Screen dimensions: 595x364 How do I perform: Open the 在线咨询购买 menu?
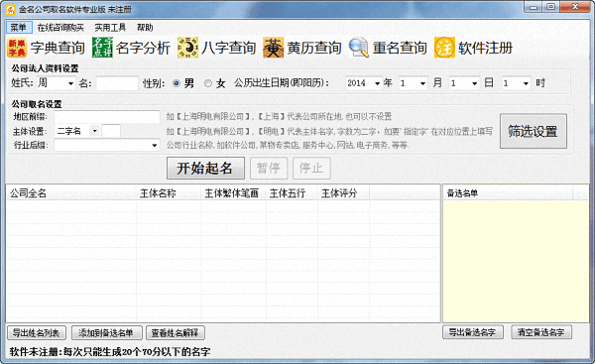point(60,28)
